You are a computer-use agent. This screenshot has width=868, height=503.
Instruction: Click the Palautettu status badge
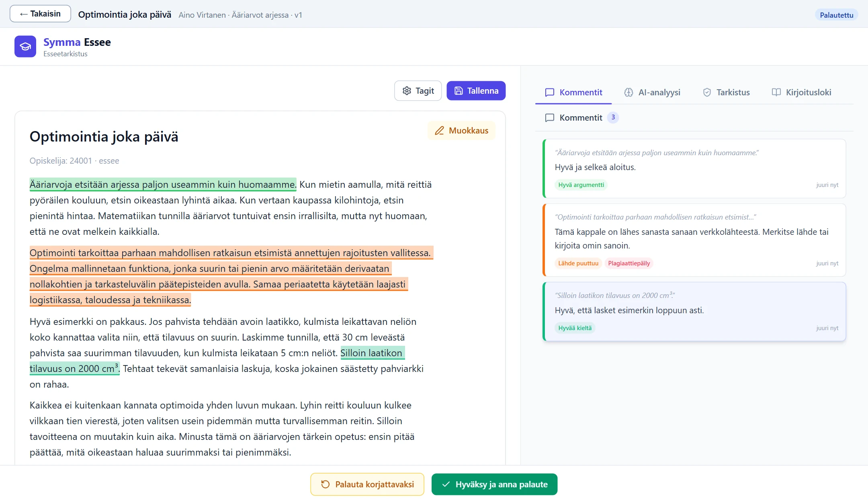[x=836, y=15]
